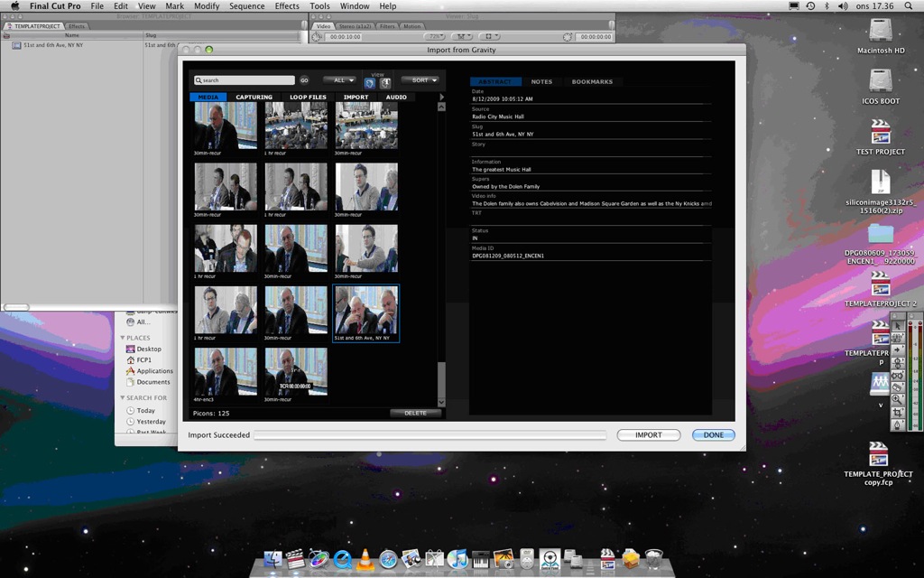The image size is (924, 578).
Task: Click the GO search button
Action: [304, 80]
